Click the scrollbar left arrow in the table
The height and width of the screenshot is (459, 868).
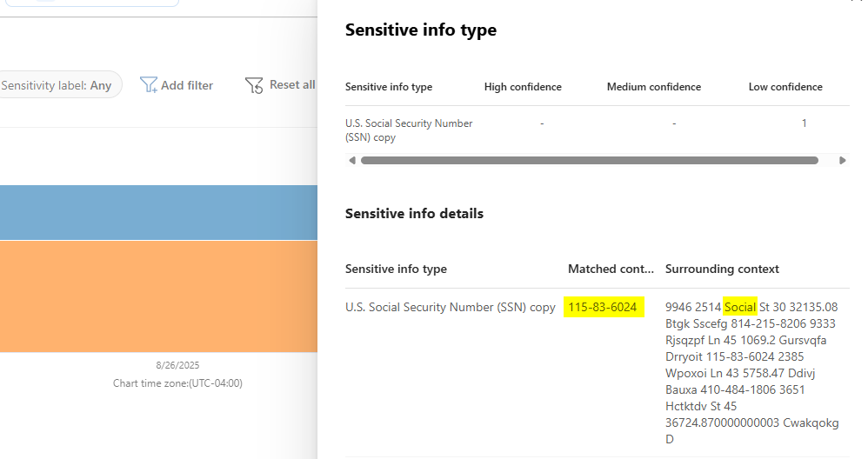351,160
